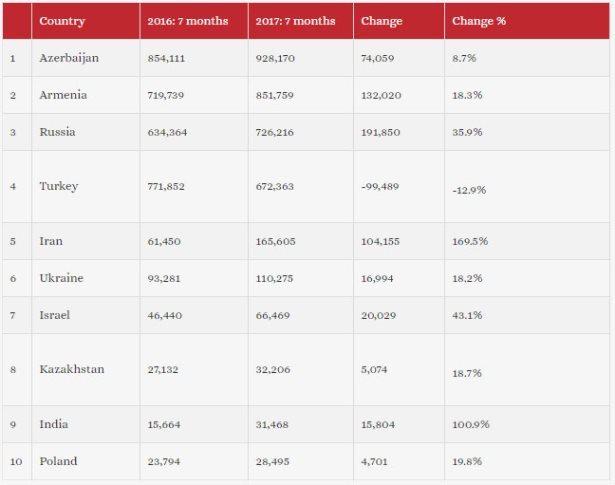The image size is (615, 485).
Task: Select Iran's 169.5% change percentage
Action: click(469, 241)
